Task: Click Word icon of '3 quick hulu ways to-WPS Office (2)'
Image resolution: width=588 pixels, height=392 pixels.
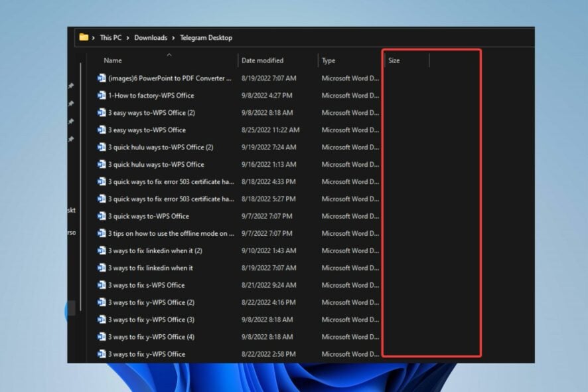Action: tap(102, 147)
